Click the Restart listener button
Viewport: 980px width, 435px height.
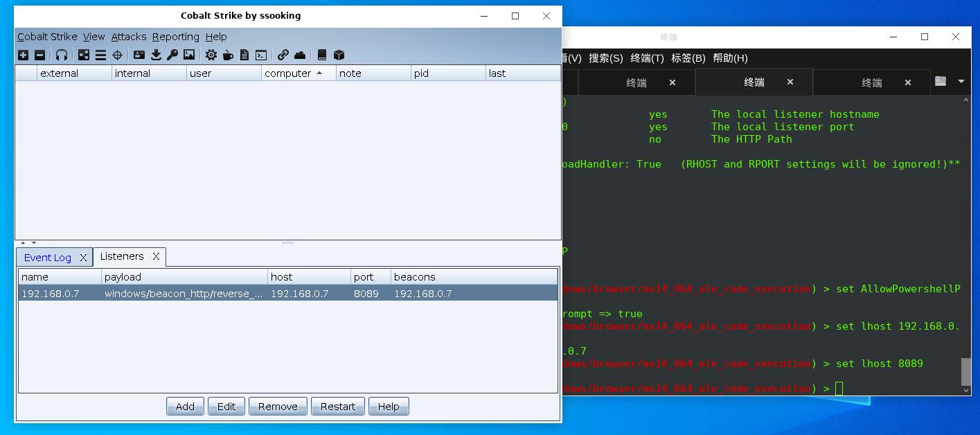[338, 407]
